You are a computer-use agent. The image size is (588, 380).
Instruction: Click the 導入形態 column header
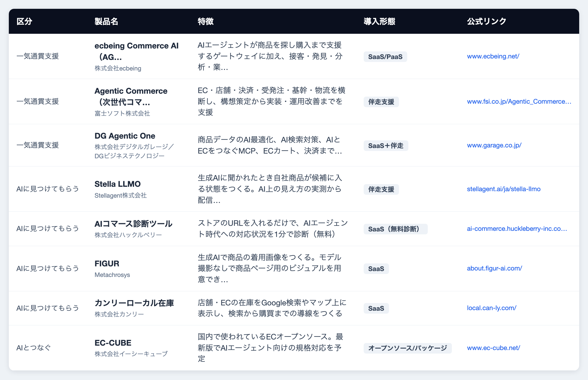coord(379,21)
